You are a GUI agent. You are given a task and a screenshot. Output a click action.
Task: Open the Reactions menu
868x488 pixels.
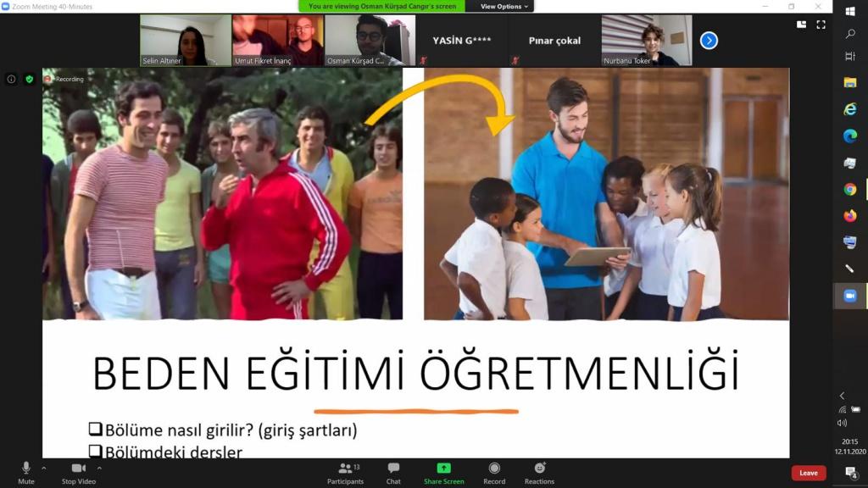click(539, 473)
